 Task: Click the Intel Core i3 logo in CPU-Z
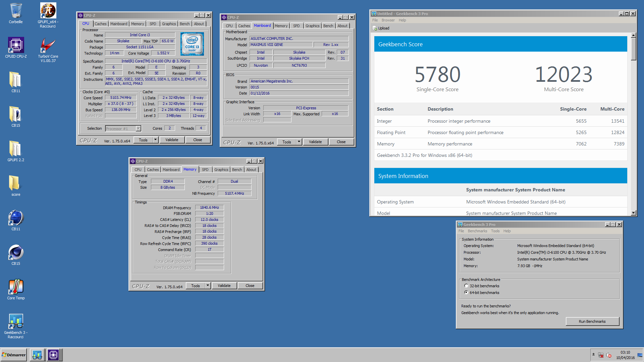[x=192, y=44]
